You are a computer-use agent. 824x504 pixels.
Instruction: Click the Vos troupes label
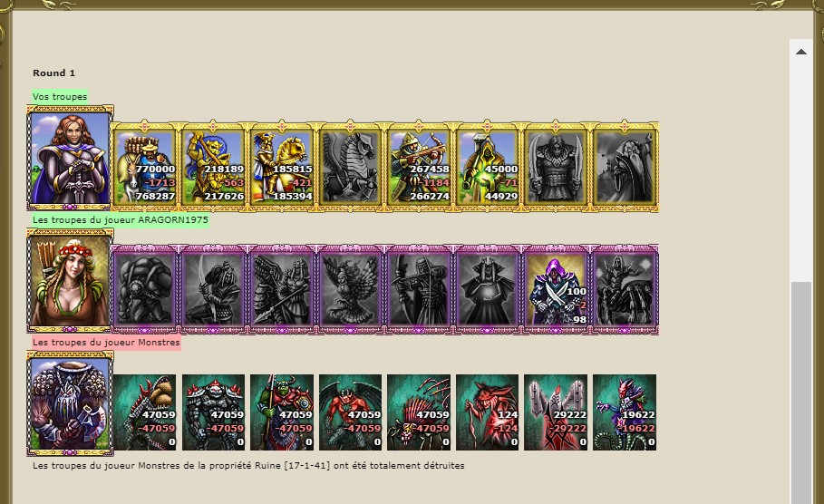click(x=60, y=97)
